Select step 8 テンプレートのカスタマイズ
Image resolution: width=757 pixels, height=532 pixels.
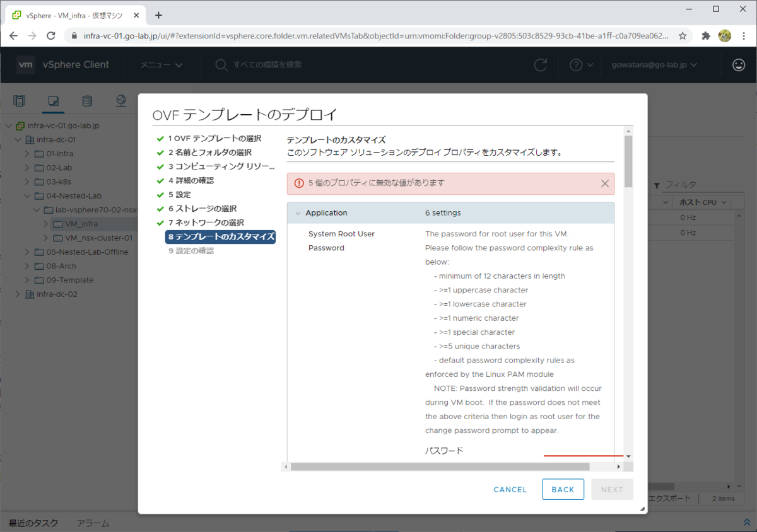click(x=221, y=237)
